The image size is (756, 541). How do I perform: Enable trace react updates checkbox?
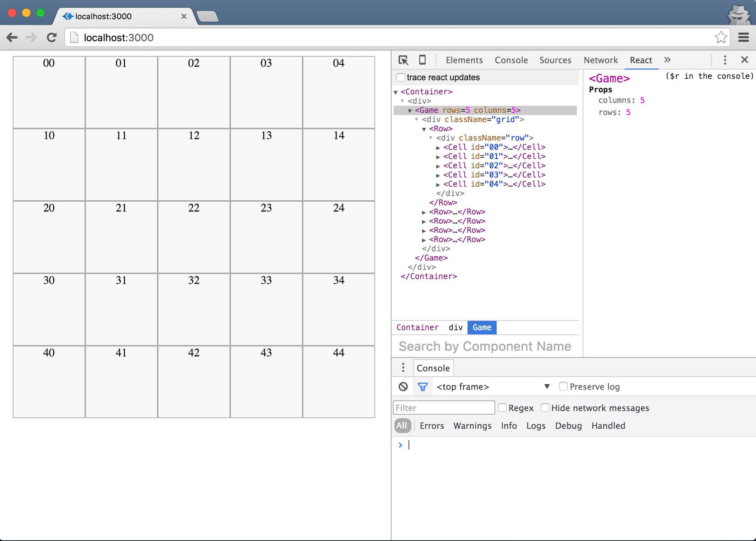(x=401, y=77)
